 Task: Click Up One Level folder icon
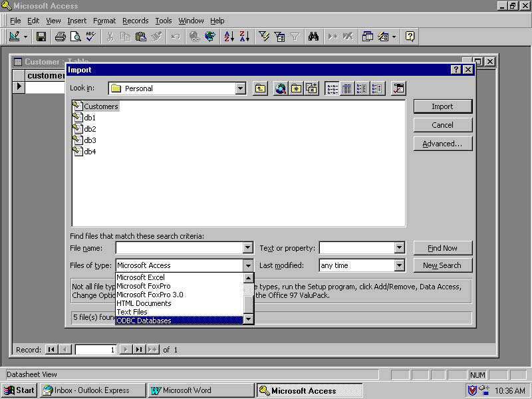(x=260, y=88)
